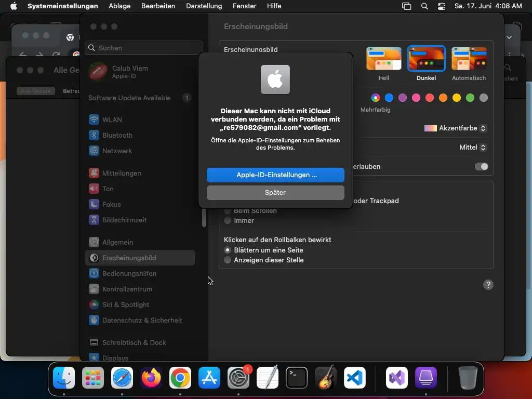
Task: Open Bluetooth icon in sidebar
Action: (94, 135)
